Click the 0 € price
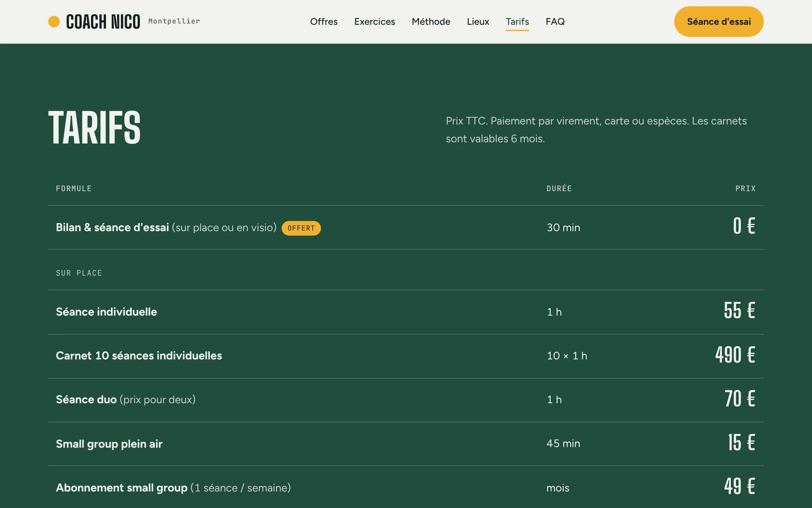This screenshot has width=812, height=508. click(x=744, y=226)
